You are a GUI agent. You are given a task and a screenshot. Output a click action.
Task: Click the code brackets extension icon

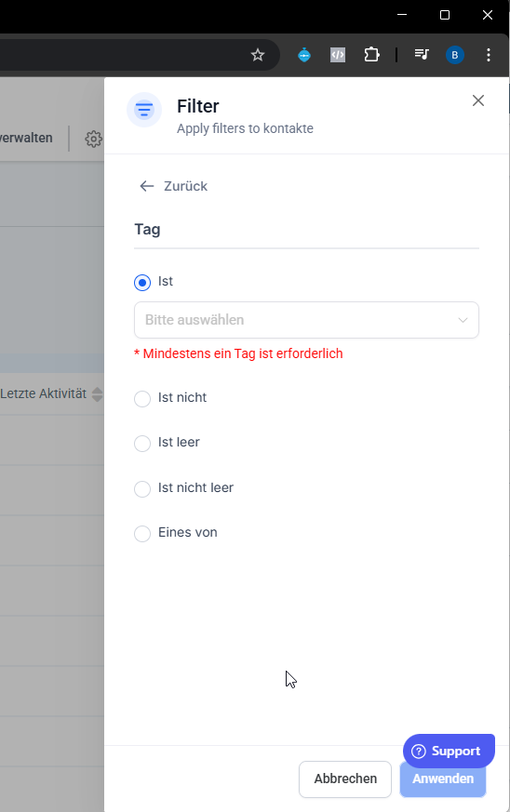(x=338, y=55)
